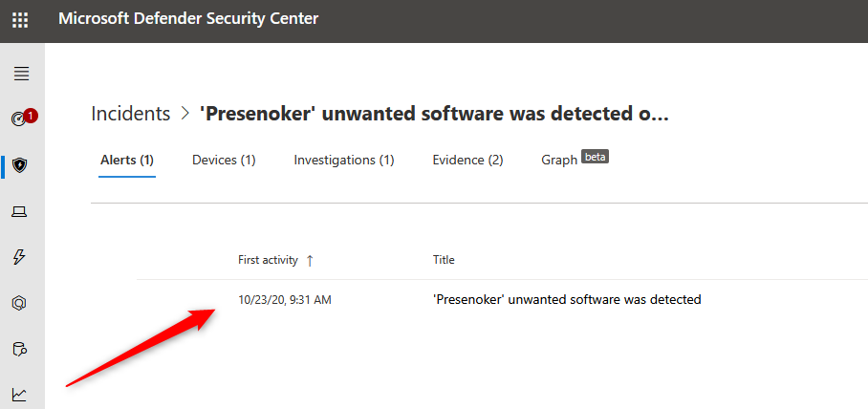Go back to Incidents breadcrumb
This screenshot has width=868, height=409.
point(130,114)
